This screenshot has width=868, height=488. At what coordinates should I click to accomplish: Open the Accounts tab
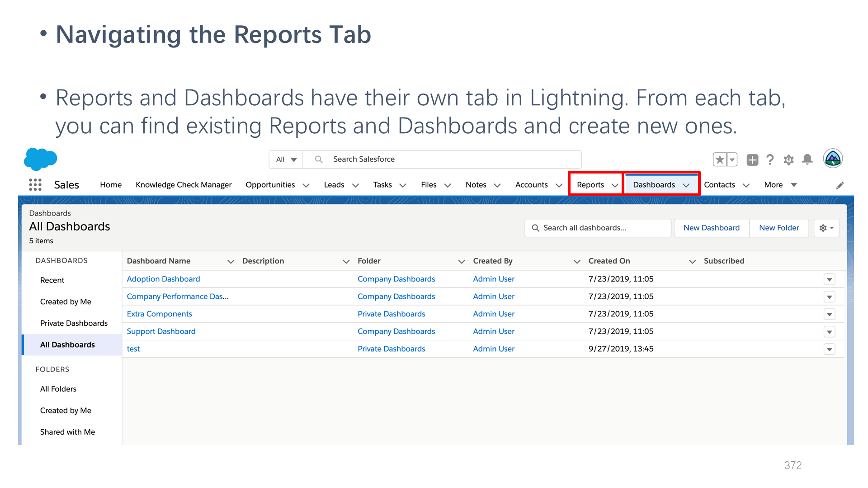click(x=532, y=185)
